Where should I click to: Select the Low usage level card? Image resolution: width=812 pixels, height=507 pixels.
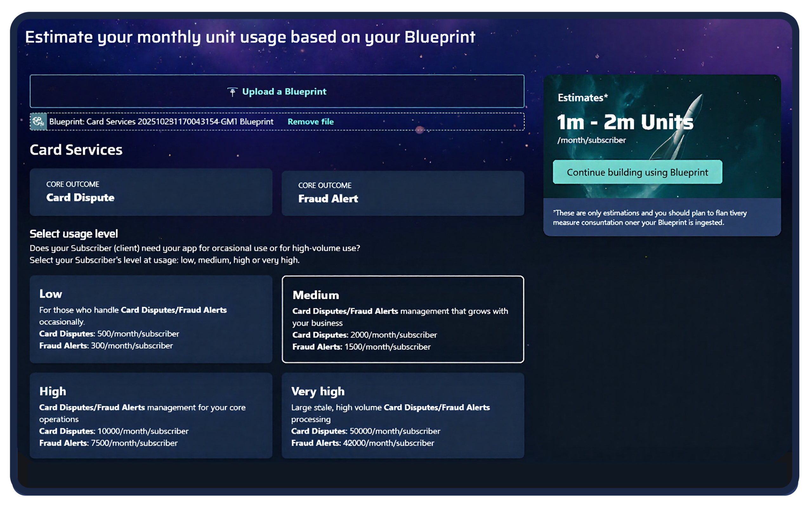[x=151, y=318]
